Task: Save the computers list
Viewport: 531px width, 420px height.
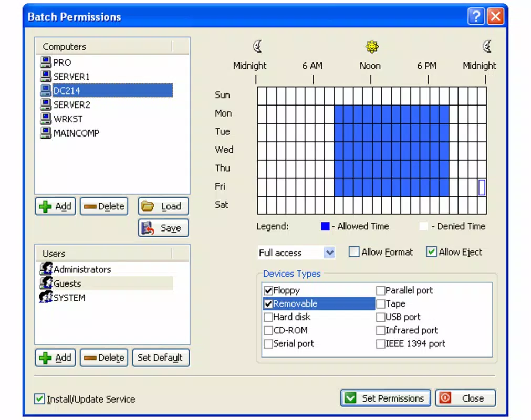Action: pos(163,228)
